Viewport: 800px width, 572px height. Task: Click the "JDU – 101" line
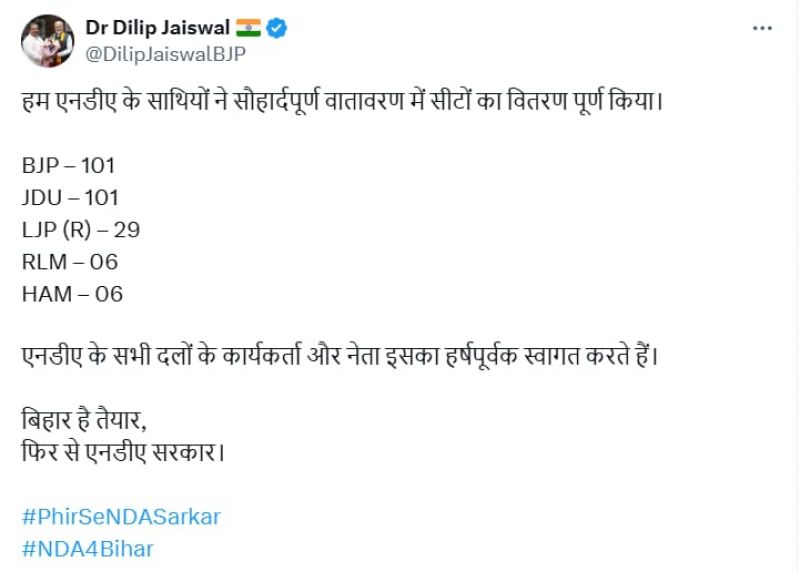click(x=69, y=197)
